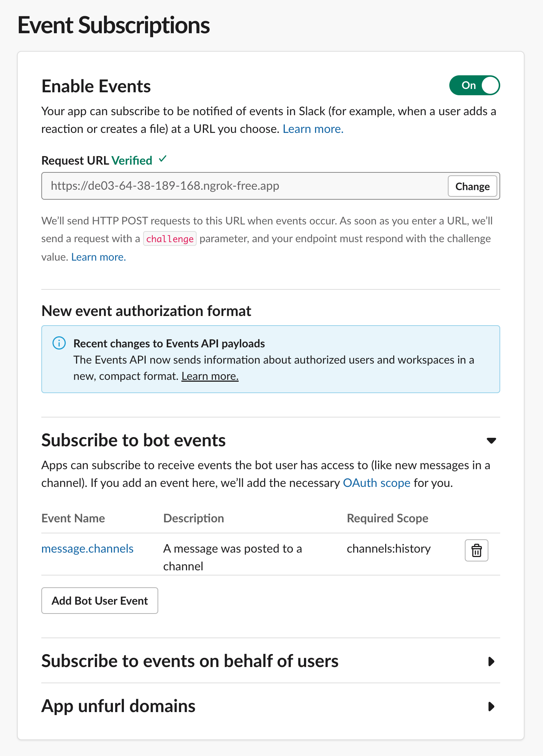Open the OAuth scope link
This screenshot has width=543, height=756.
point(376,483)
